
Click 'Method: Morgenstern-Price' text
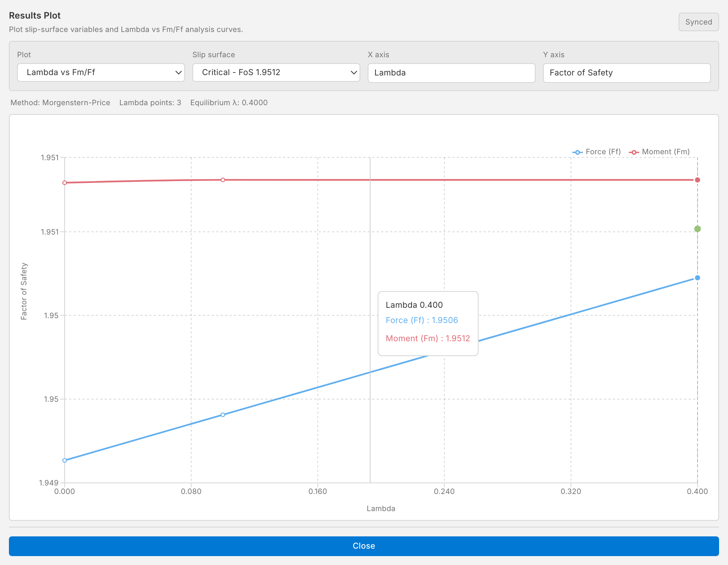[60, 103]
